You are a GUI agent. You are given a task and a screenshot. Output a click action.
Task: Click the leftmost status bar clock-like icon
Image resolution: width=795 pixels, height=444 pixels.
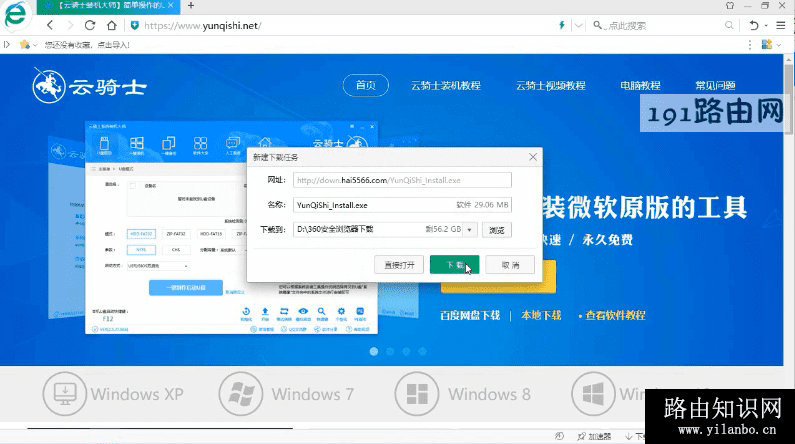(559, 436)
